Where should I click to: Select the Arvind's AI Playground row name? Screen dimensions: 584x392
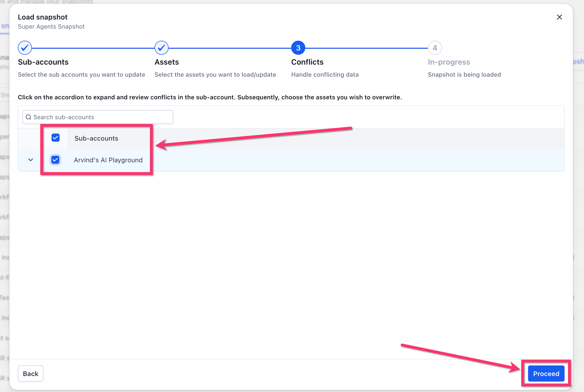[108, 160]
